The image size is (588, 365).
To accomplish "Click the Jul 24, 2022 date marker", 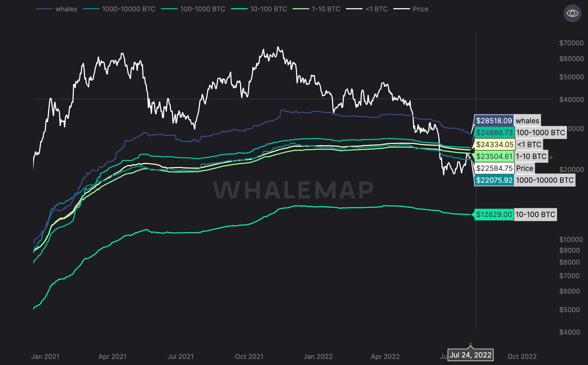I will tap(470, 355).
